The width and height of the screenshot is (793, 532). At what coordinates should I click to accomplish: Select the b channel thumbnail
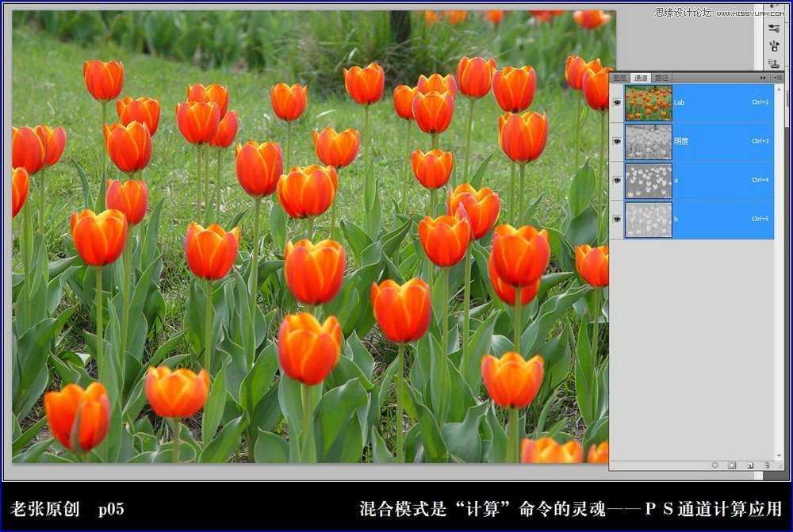tap(649, 220)
